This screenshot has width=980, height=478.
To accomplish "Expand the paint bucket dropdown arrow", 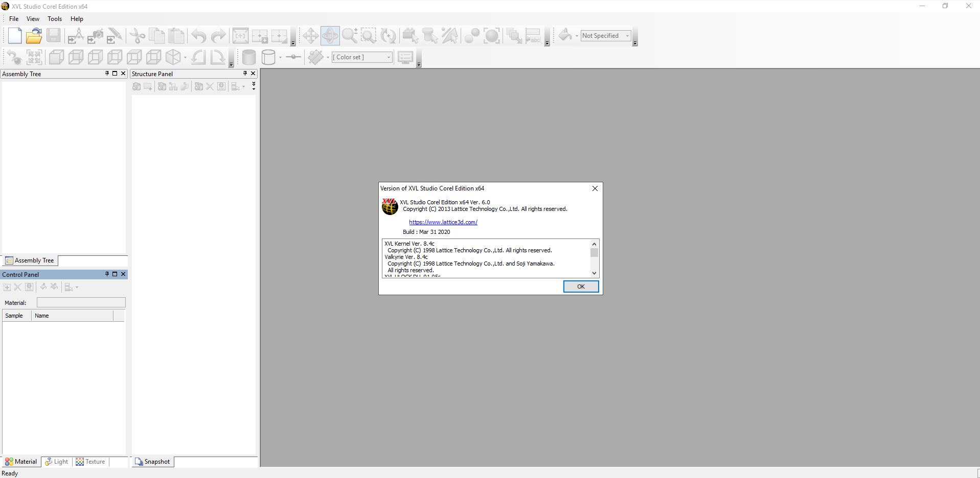I will [577, 36].
